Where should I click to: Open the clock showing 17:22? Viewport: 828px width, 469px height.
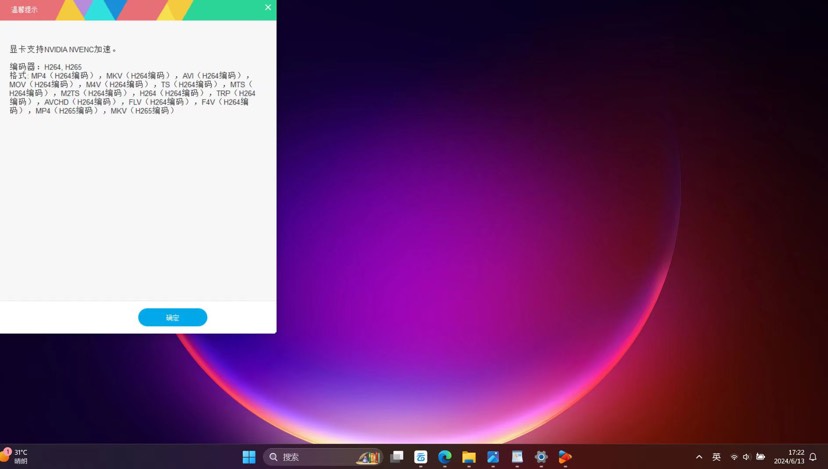[788, 457]
